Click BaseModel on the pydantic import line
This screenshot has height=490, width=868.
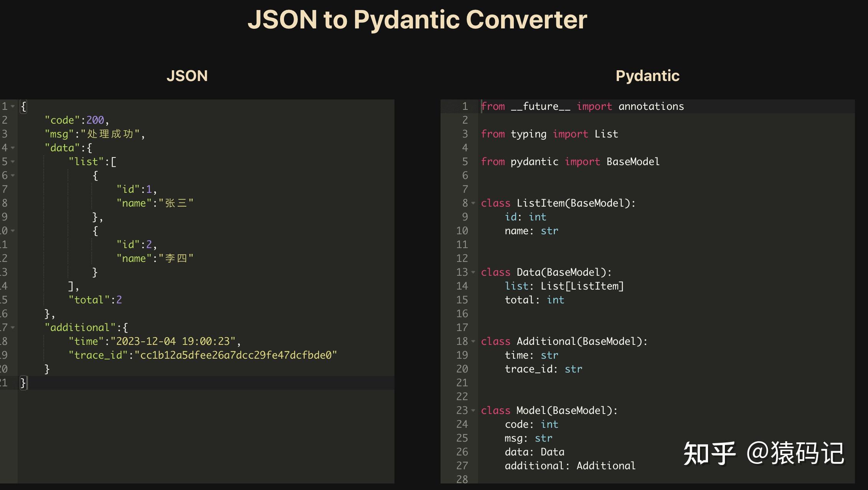coord(633,162)
